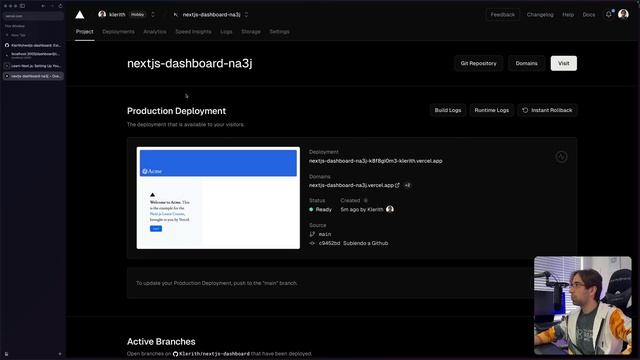Open the Deployments tab

(118, 31)
